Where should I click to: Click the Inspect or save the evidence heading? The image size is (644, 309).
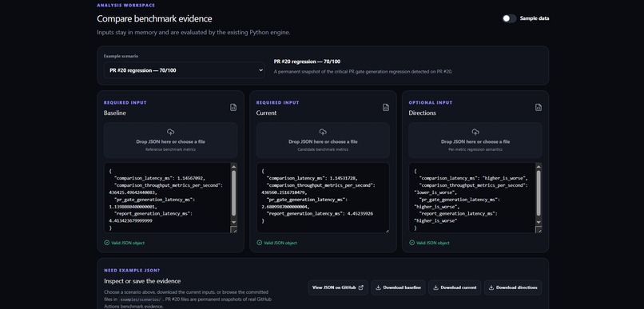(142, 281)
